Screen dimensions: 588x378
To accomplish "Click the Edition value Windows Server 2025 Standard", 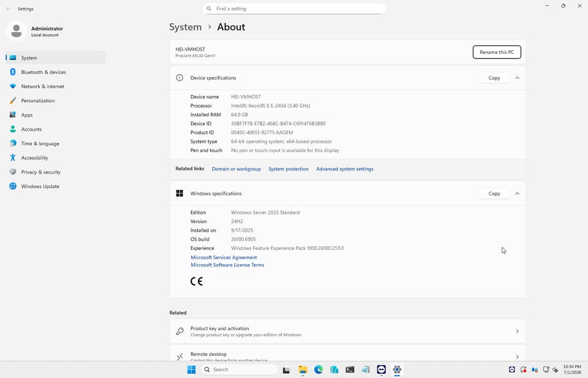I will click(265, 212).
